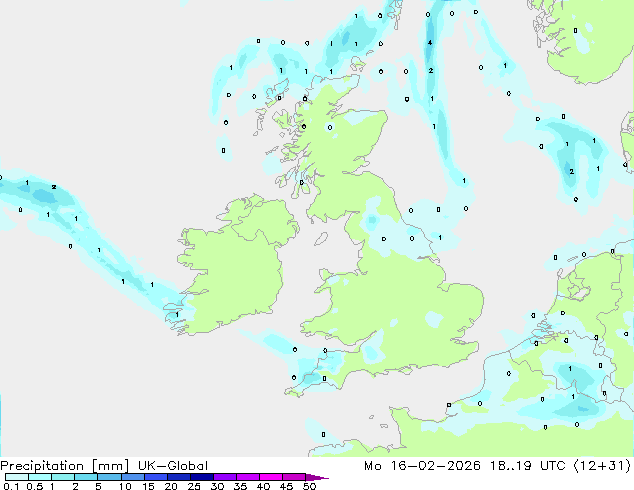This screenshot has width=634, height=490.
Task: Click the 20–25 mm dark blue swatch
Action: click(179, 477)
